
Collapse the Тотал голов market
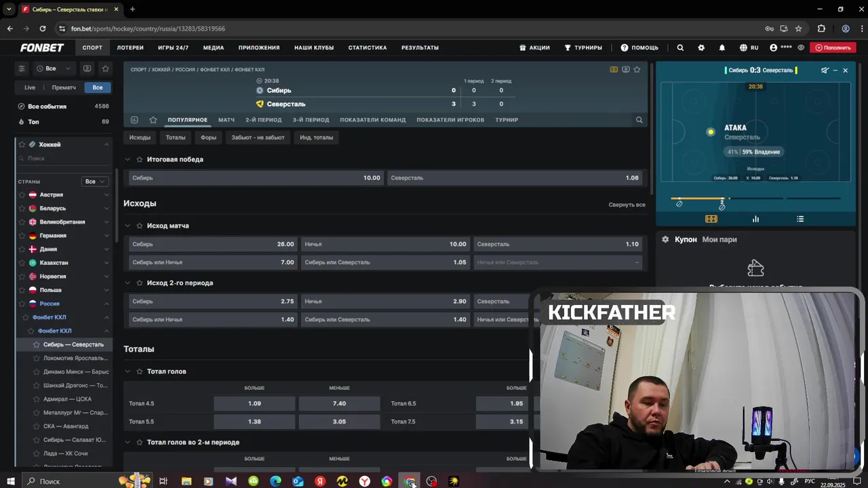click(127, 371)
